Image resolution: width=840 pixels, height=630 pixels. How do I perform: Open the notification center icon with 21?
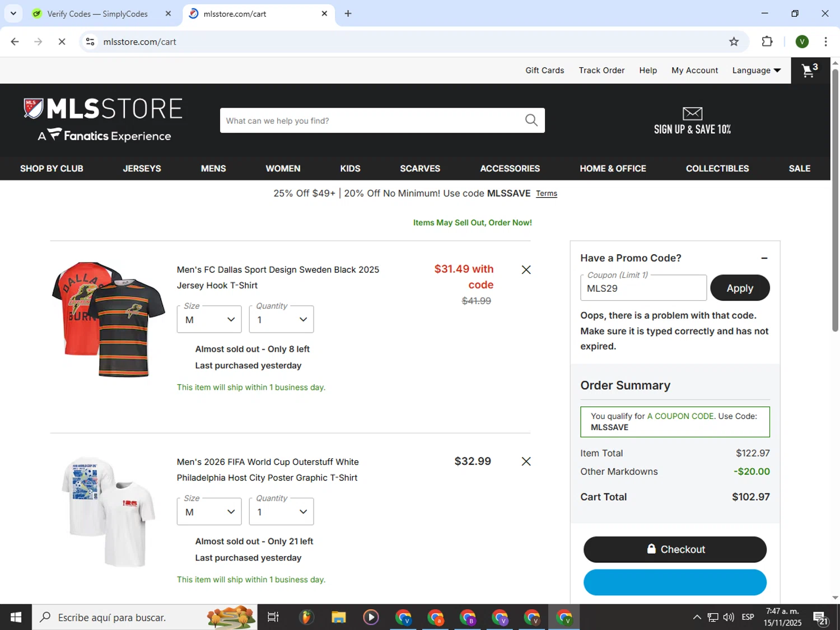pyautogui.click(x=821, y=618)
